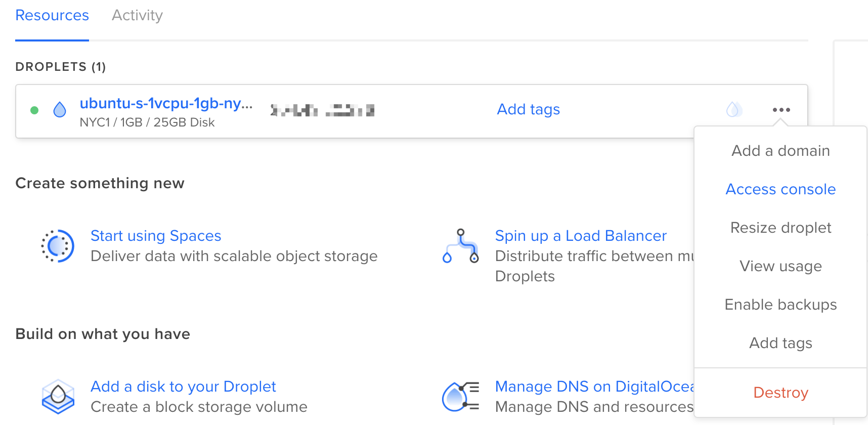Select View usage from the dropdown menu
The height and width of the screenshot is (425, 868).
click(780, 266)
